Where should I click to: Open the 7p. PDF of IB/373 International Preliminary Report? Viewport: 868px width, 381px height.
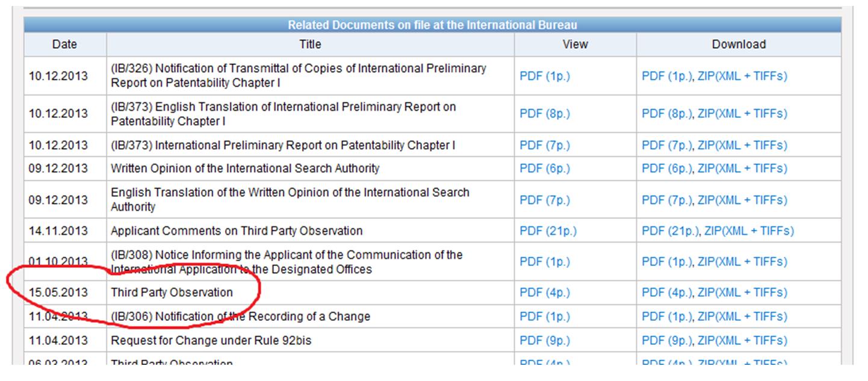[544, 146]
